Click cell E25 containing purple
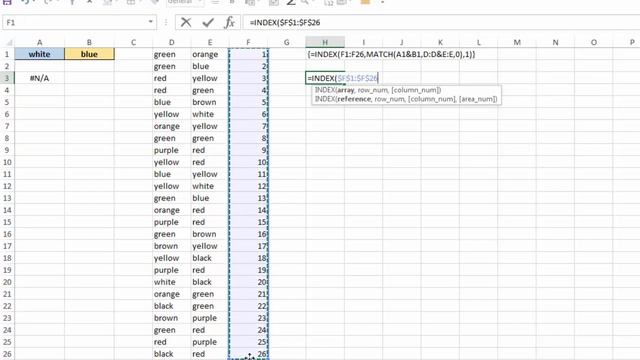The height and width of the screenshot is (360, 640). click(x=210, y=342)
